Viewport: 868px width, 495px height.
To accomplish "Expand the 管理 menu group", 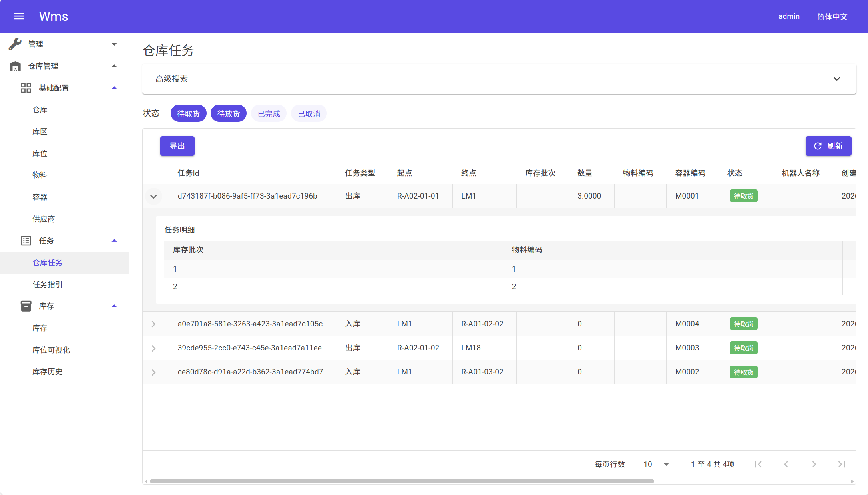I will [114, 44].
